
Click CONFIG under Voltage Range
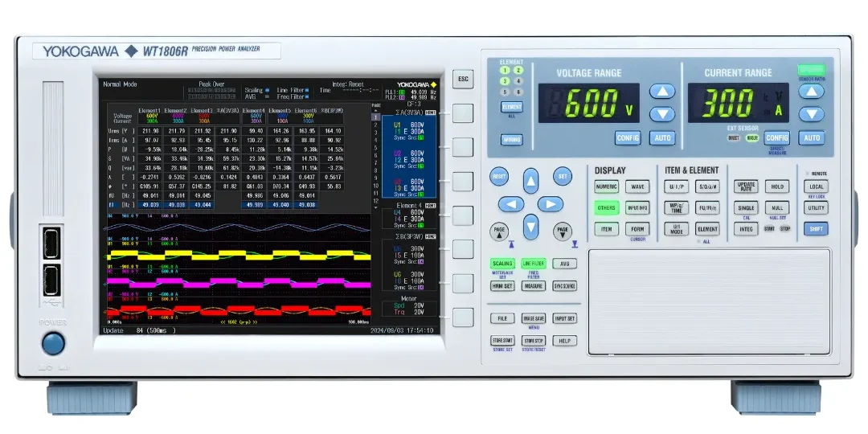tap(628, 138)
